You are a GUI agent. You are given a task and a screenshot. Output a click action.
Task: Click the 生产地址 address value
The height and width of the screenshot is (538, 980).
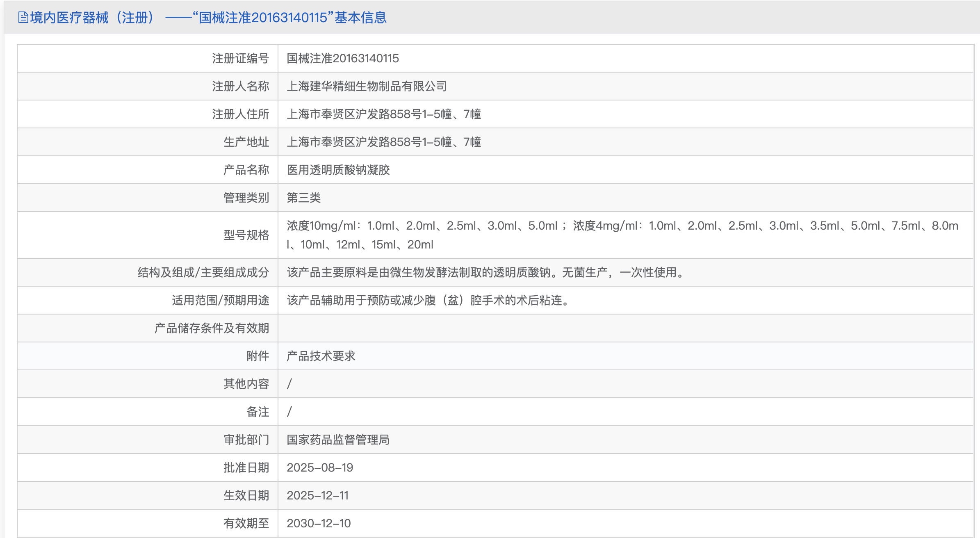[383, 142]
